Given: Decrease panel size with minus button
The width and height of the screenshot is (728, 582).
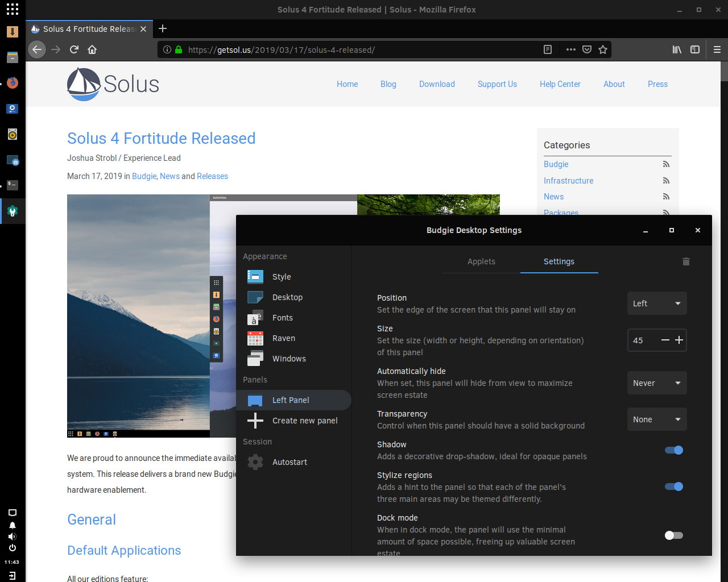Looking at the screenshot, I should click(665, 340).
